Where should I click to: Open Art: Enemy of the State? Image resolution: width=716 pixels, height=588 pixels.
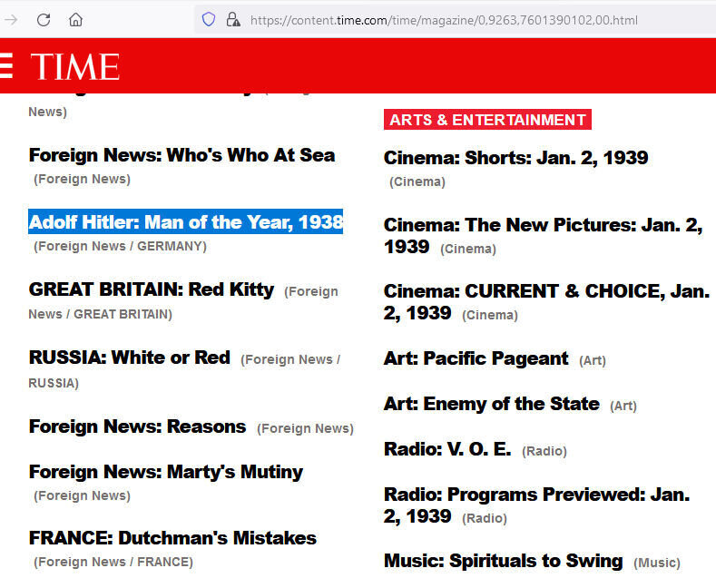click(492, 404)
